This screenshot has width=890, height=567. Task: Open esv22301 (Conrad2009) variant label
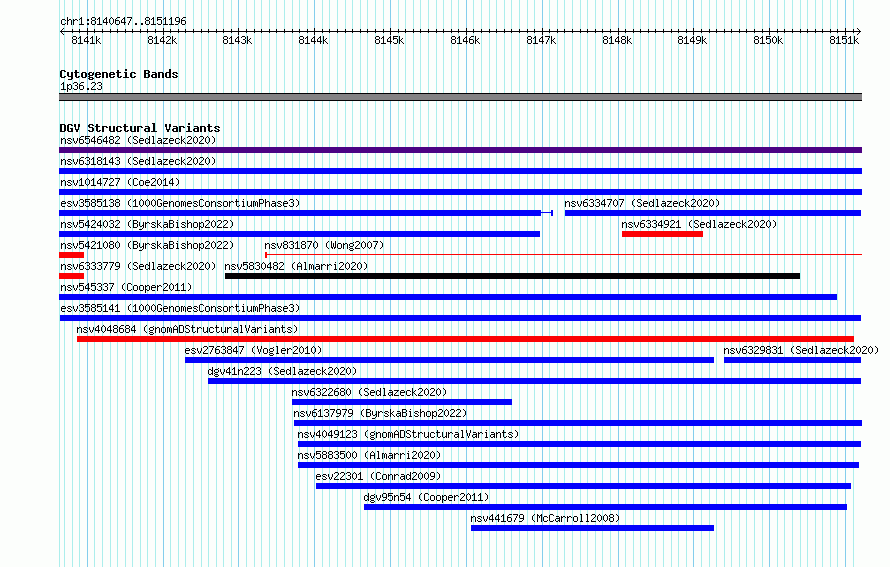[x=378, y=476]
